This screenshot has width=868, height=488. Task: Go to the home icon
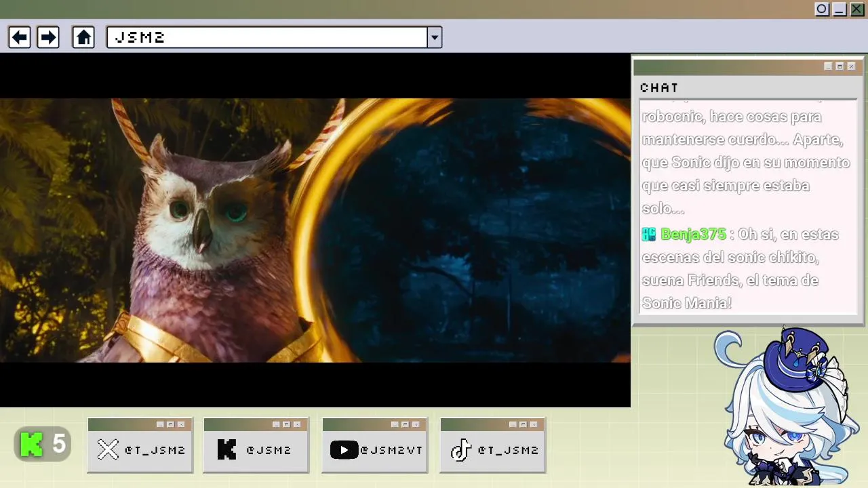83,37
